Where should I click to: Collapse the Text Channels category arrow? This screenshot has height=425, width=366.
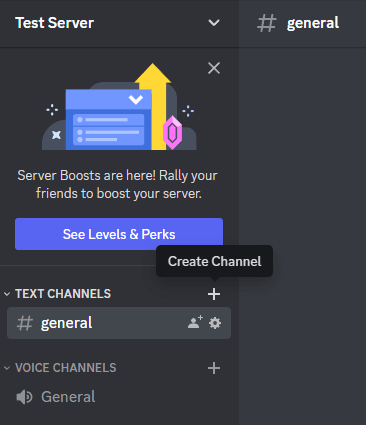7,294
